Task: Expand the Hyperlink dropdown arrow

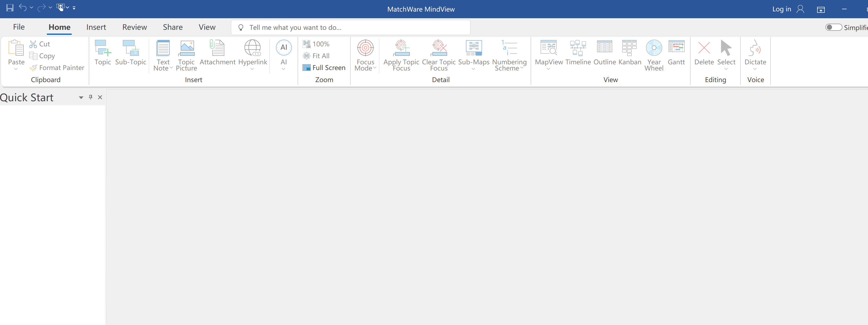Action: click(252, 69)
